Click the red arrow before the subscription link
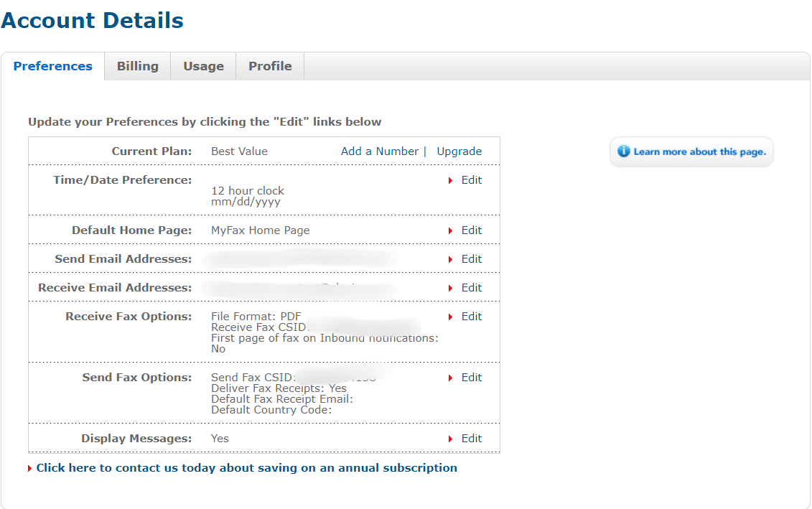This screenshot has height=509, width=812. (30, 467)
